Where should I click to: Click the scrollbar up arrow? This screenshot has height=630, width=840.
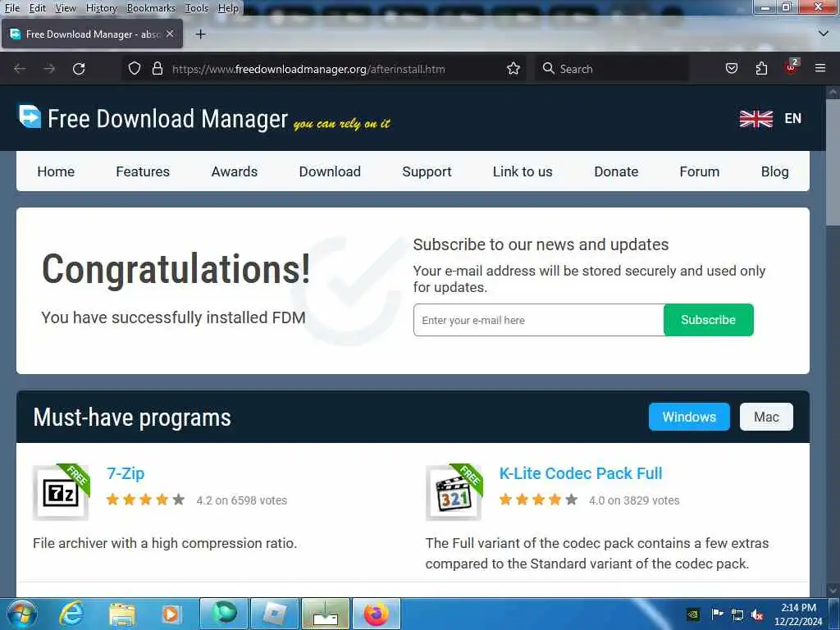[x=833, y=92]
